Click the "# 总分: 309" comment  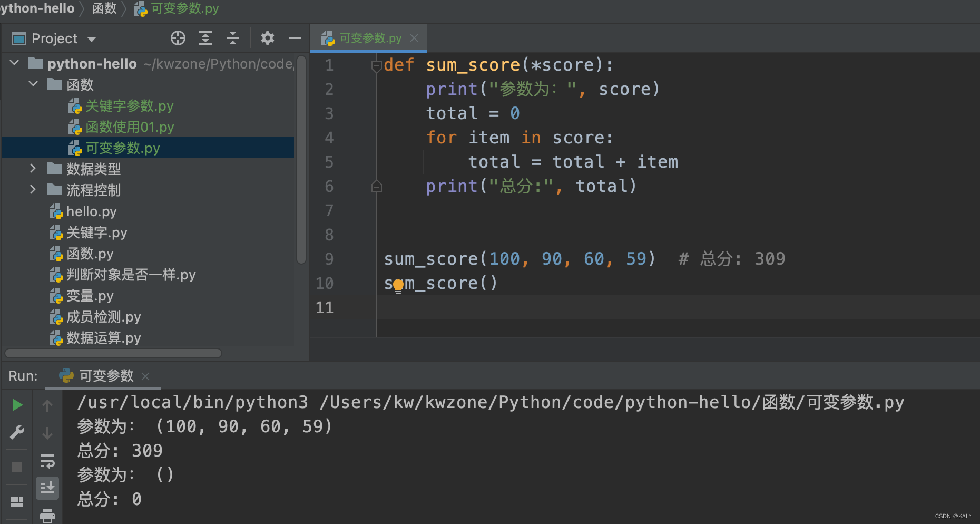732,259
